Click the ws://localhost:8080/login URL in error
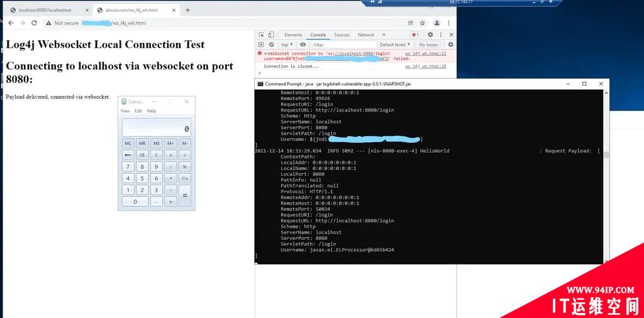Viewport: 644px width, 318px height. click(x=358, y=54)
